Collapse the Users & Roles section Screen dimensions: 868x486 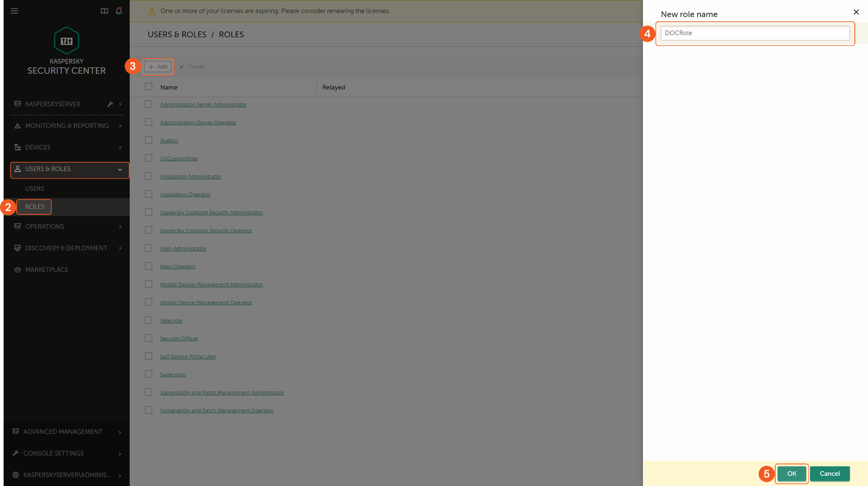click(x=120, y=169)
